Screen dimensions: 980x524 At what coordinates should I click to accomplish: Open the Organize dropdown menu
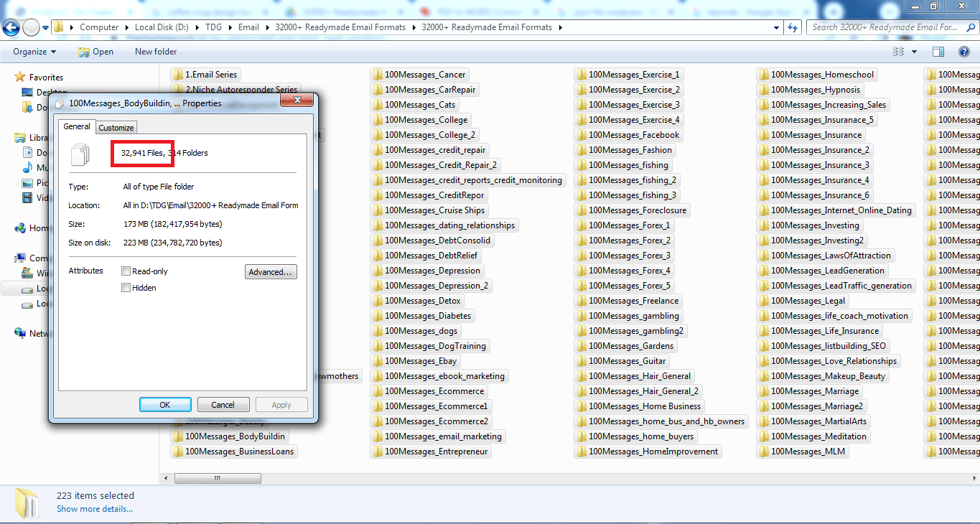pyautogui.click(x=34, y=52)
